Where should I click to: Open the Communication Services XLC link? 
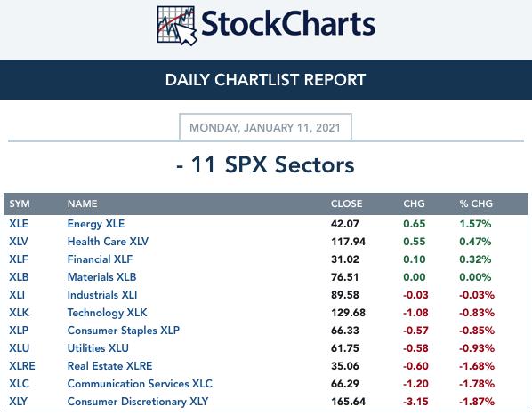(140, 384)
